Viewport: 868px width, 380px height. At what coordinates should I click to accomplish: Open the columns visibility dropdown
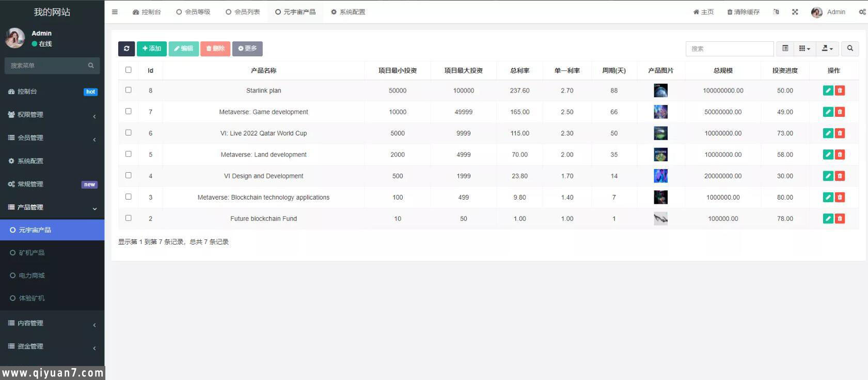804,49
